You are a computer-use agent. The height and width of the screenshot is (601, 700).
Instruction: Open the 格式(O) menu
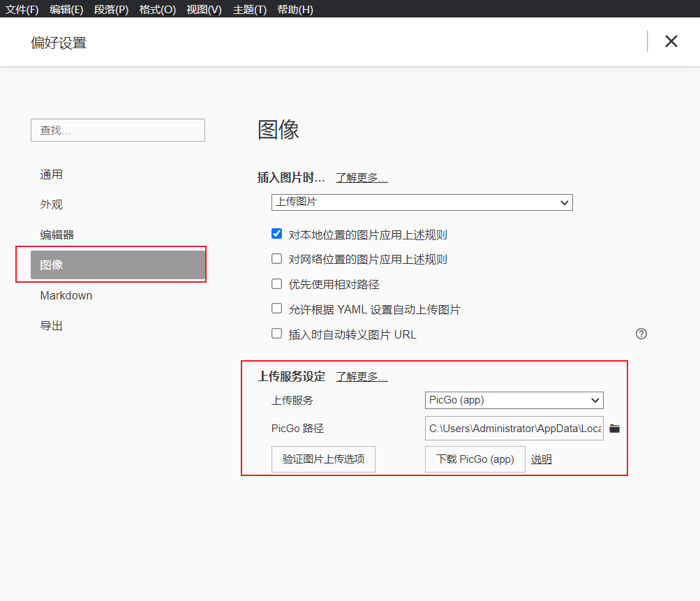tap(157, 9)
